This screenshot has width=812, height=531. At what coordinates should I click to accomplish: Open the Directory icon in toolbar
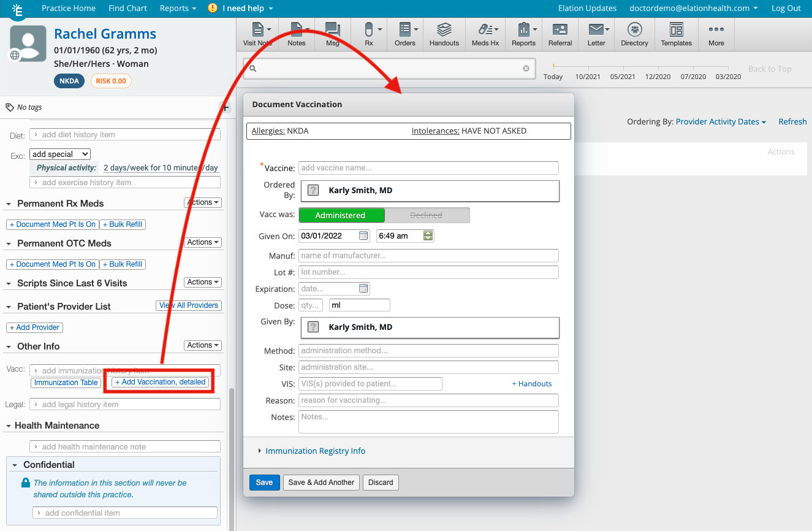[634, 34]
